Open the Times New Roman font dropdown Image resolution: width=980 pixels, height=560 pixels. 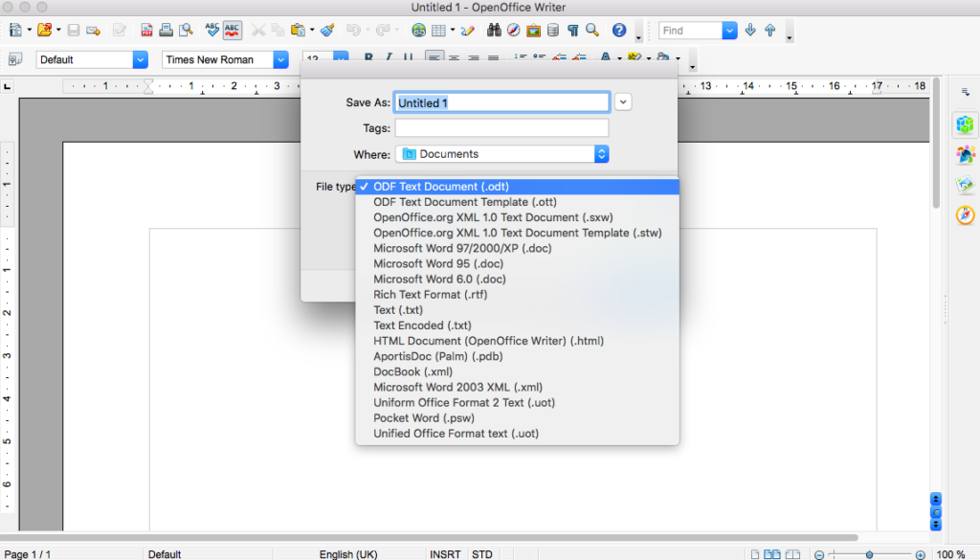coord(280,59)
